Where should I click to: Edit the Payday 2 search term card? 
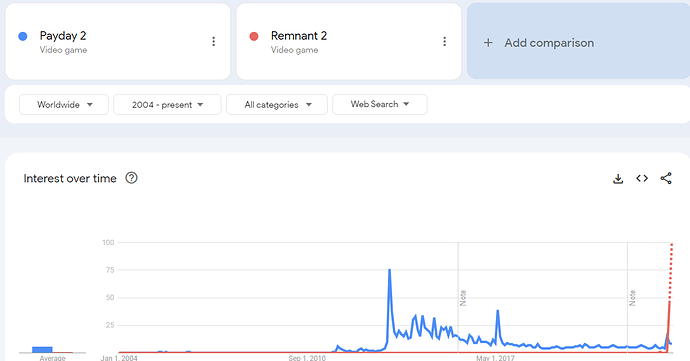(x=117, y=41)
